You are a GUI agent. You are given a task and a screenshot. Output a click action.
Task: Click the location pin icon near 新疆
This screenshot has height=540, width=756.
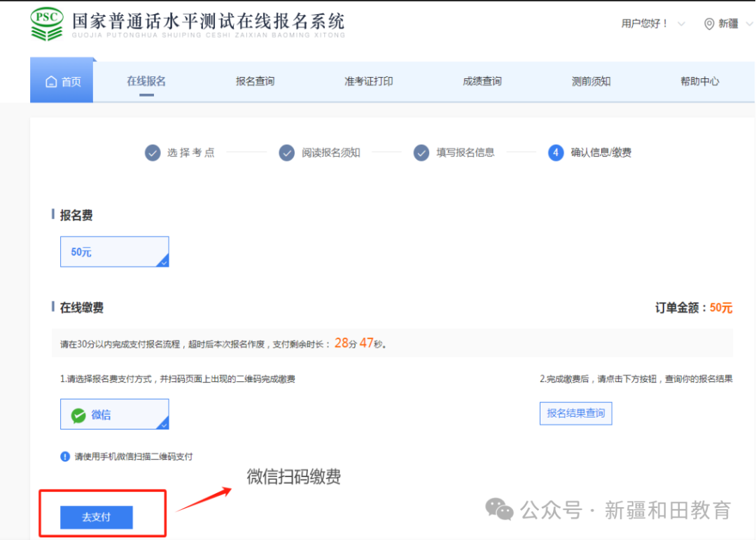709,24
